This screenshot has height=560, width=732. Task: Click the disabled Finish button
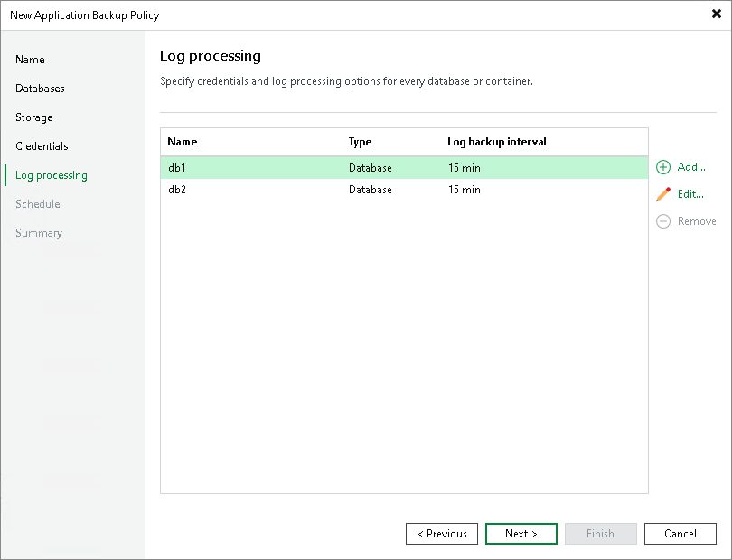point(601,534)
